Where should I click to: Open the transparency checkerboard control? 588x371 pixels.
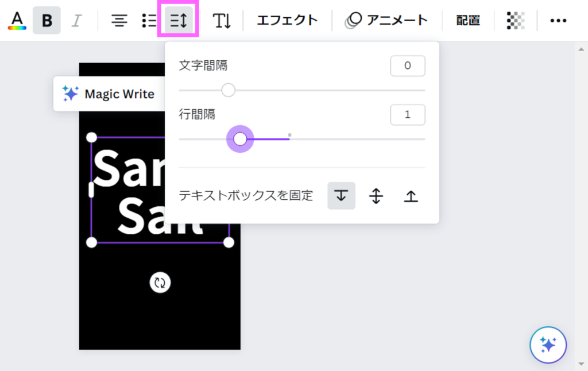click(x=516, y=21)
